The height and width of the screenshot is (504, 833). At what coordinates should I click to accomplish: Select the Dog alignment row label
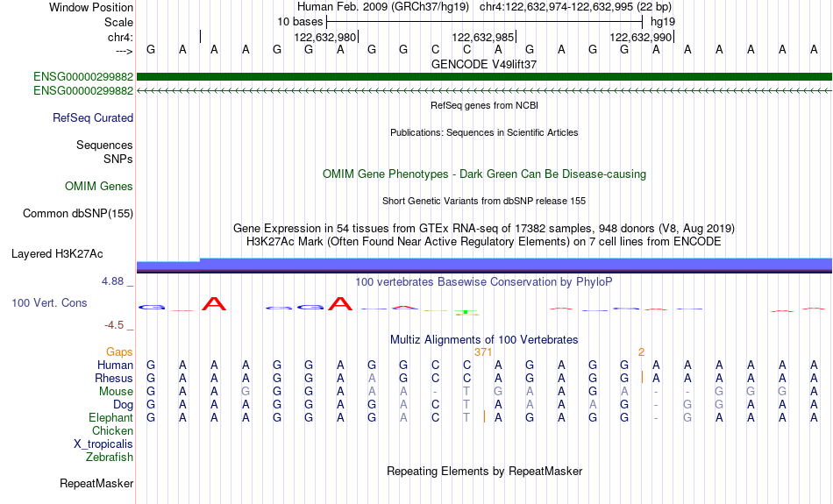coord(123,405)
